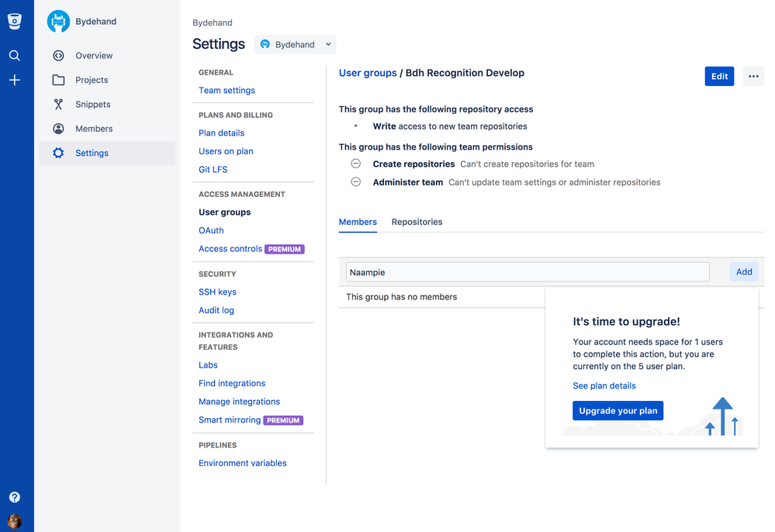The width and height of the screenshot is (775, 532).
Task: Open the help question mark icon
Action: click(14, 497)
